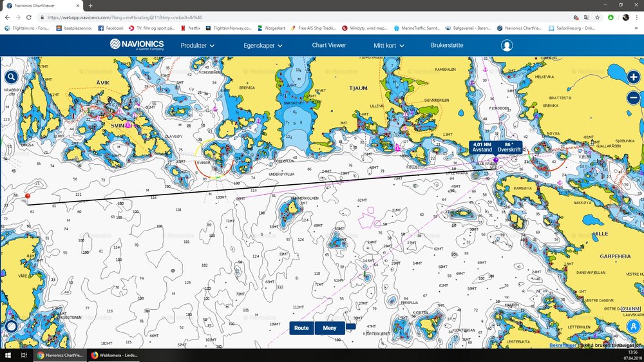
Task: Zoom out with the minus button
Action: click(x=633, y=98)
